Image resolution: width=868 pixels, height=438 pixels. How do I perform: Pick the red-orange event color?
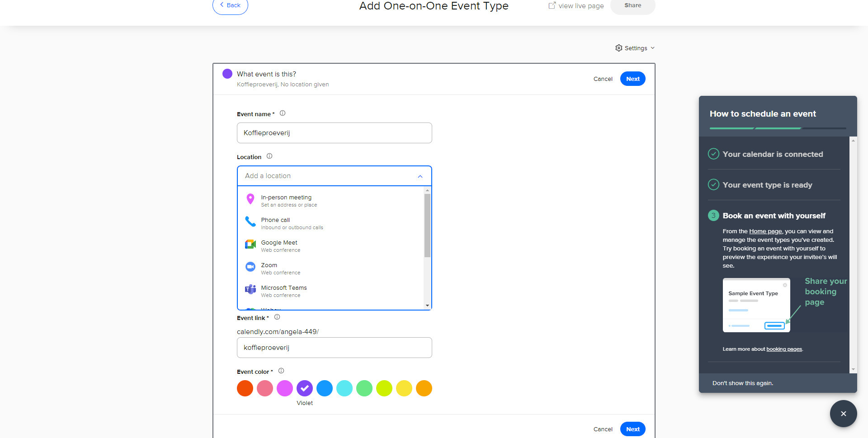245,388
